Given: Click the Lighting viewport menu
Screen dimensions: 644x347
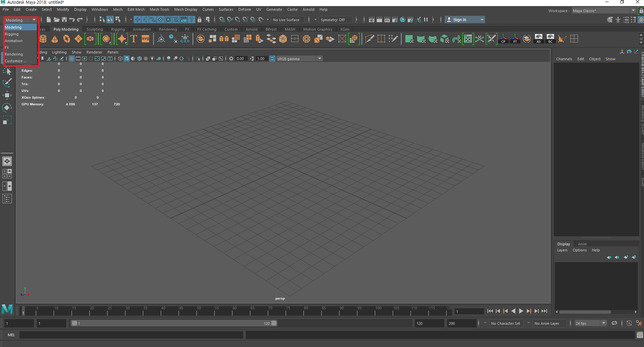Looking at the screenshot, I should point(59,52).
